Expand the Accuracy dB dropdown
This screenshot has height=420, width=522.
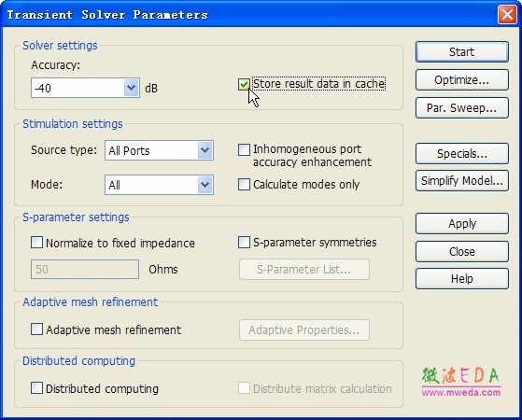[131, 88]
